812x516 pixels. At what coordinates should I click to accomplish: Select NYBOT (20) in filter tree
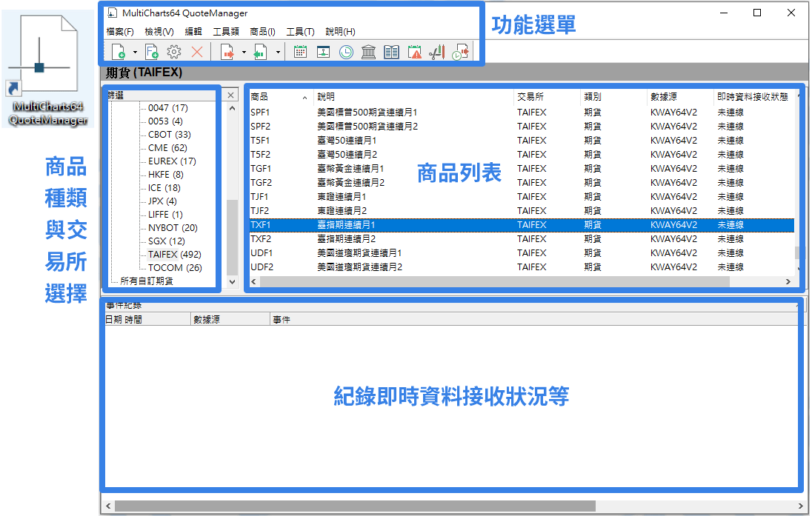click(173, 228)
